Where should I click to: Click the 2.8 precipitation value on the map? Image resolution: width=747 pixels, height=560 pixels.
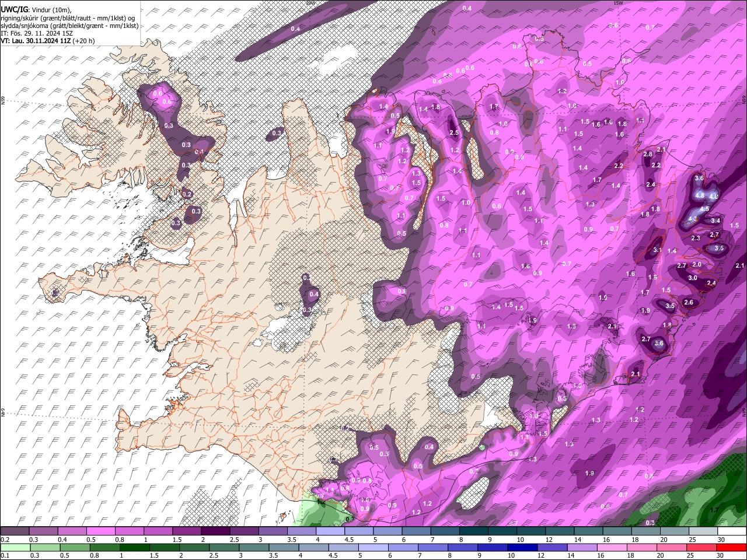coord(648,154)
